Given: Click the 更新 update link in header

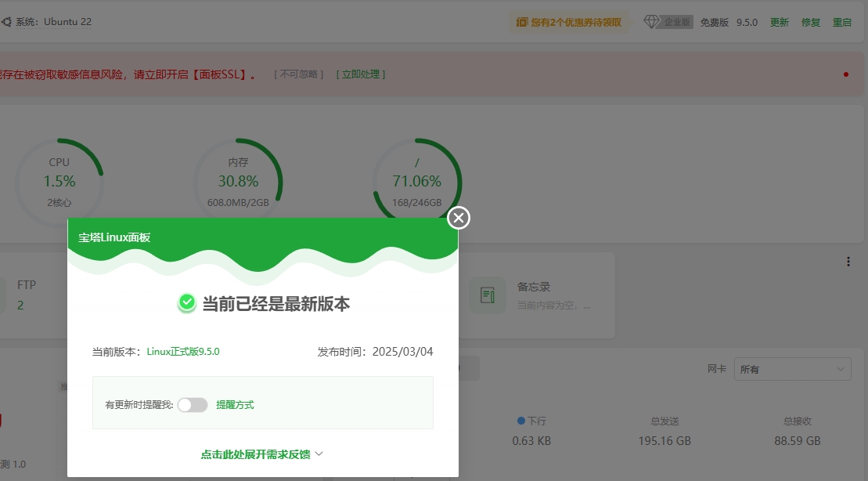Looking at the screenshot, I should pos(780,22).
